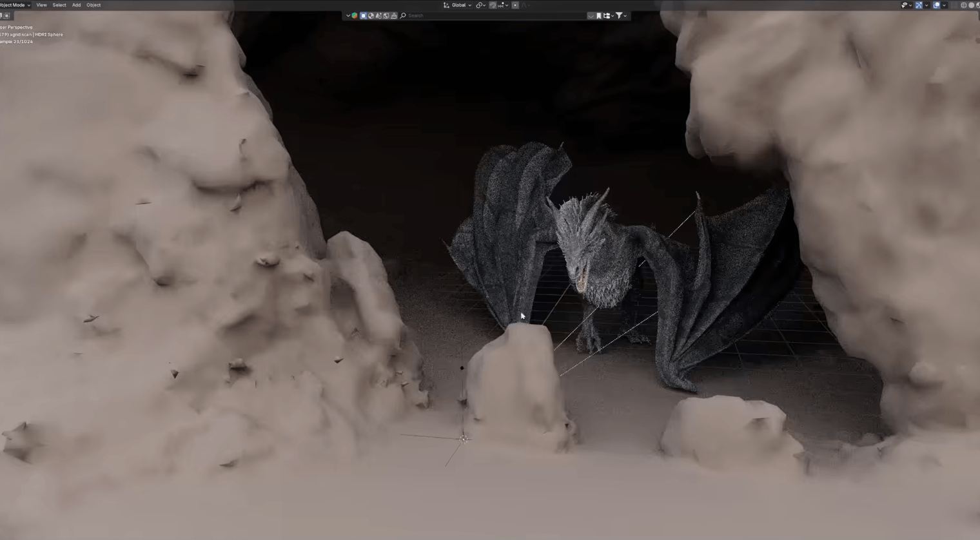The image size is (980, 540).
Task: Open the Select menu
Action: (x=59, y=5)
